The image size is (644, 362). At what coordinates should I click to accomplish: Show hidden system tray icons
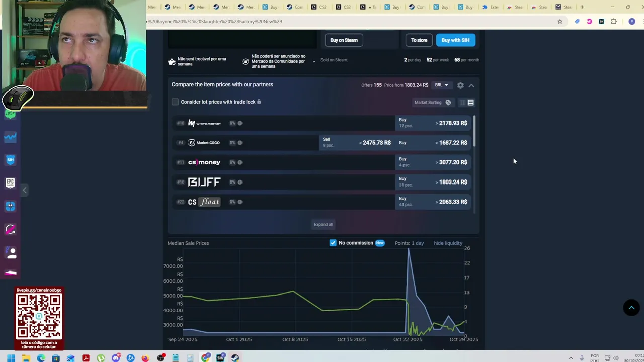click(x=571, y=358)
